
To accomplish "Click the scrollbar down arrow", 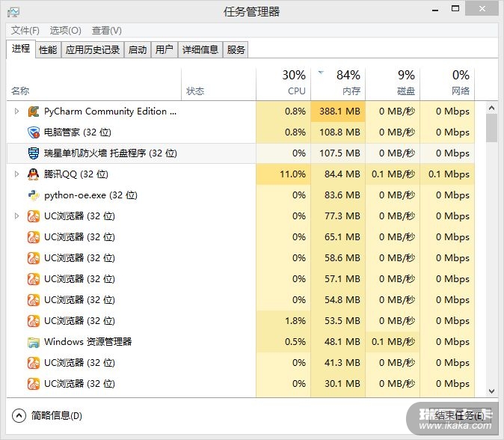I will tap(491, 391).
